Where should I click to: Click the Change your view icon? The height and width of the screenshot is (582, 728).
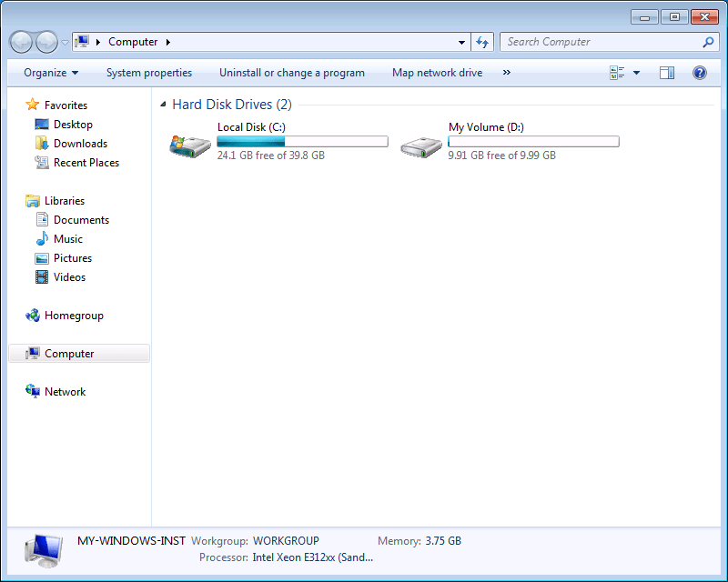click(x=618, y=73)
